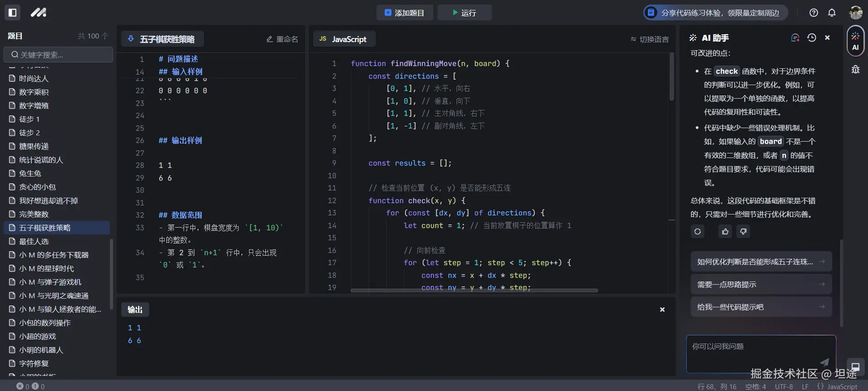Viewport: 868px width, 391px height.
Task: Toggle the left sidebar panel icon
Action: pos(13,13)
